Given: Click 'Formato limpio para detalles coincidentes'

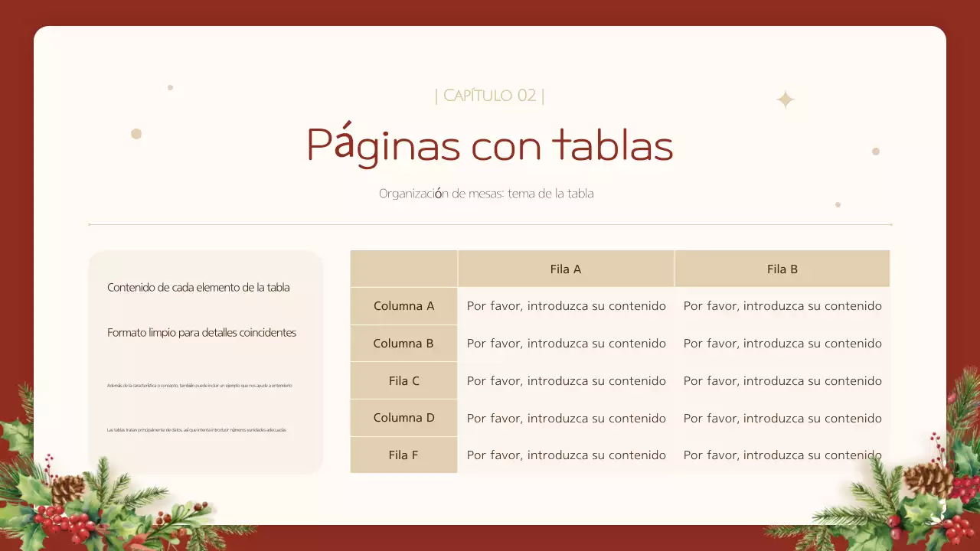Looking at the screenshot, I should [x=201, y=332].
